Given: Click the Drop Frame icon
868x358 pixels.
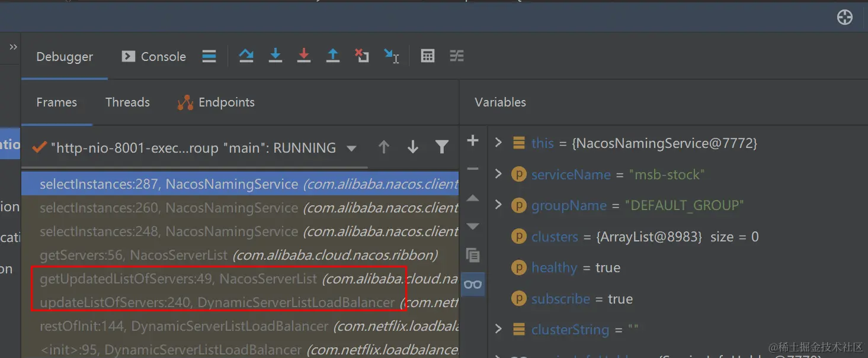Looking at the screenshot, I should click(362, 56).
